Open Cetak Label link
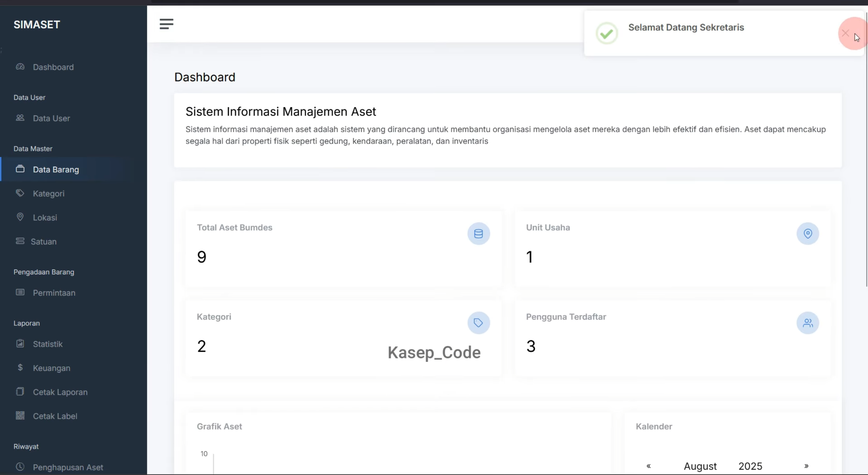 tap(74, 416)
